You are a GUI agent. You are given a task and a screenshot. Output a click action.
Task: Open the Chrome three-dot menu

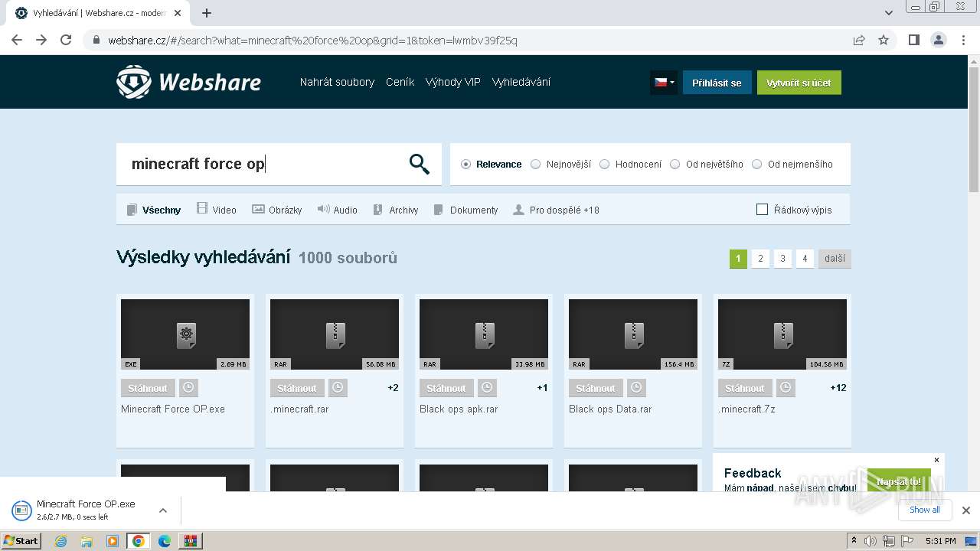tap(963, 40)
